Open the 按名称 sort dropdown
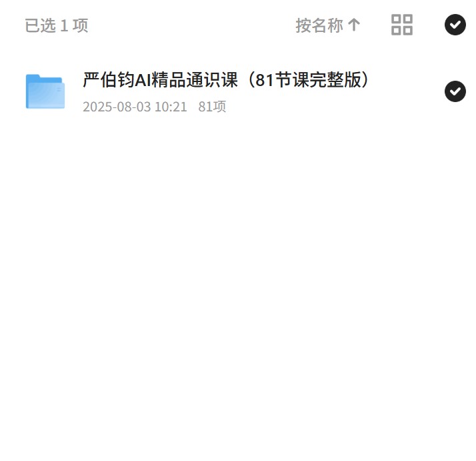This screenshot has width=476, height=461. point(328,25)
